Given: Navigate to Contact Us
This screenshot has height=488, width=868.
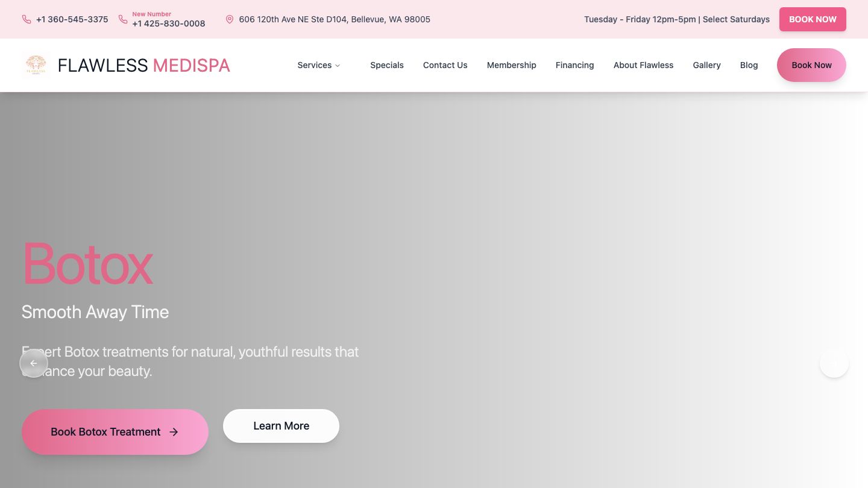Looking at the screenshot, I should coord(445,65).
